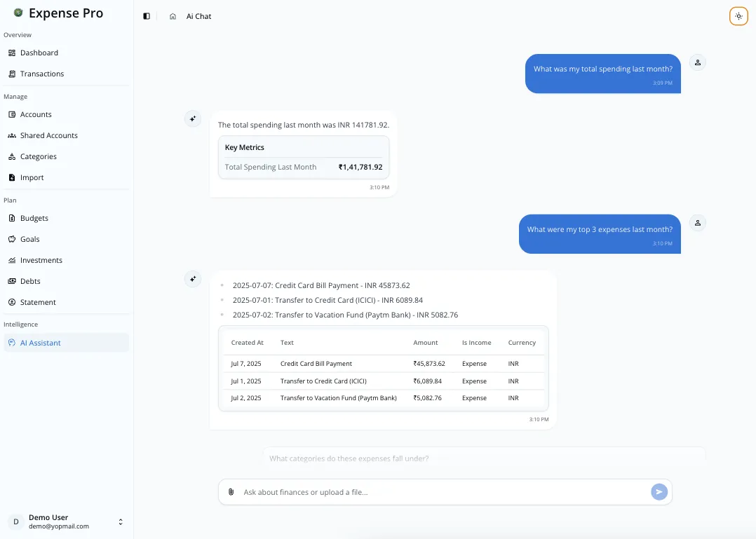The width and height of the screenshot is (756, 539).
Task: Click the 'Text' column header
Action: (287, 343)
